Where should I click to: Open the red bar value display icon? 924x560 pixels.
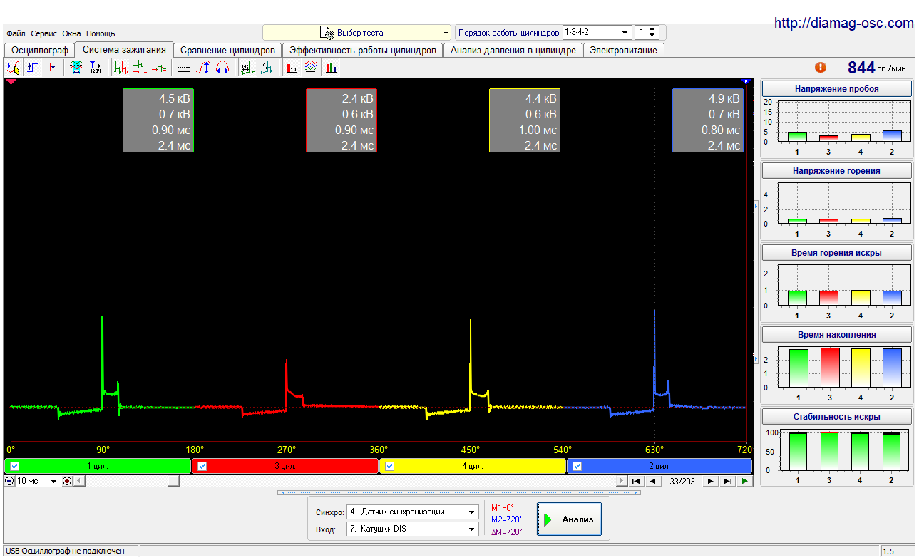pyautogui.click(x=292, y=68)
